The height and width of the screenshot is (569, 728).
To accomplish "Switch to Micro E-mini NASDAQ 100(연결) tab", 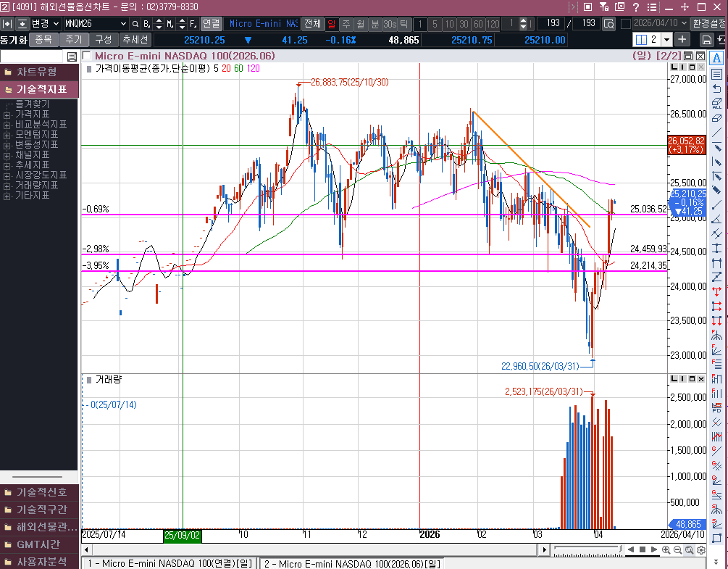I will [170, 563].
